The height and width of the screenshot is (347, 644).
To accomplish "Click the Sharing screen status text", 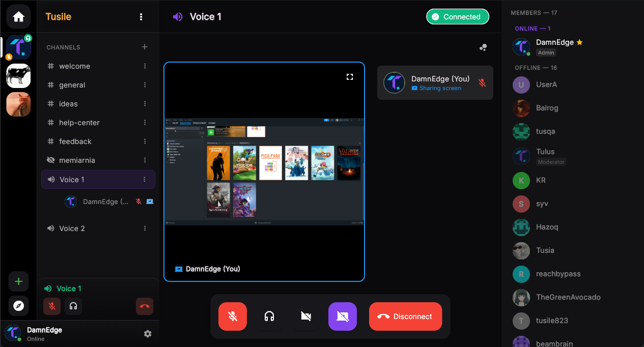I will 440,88.
